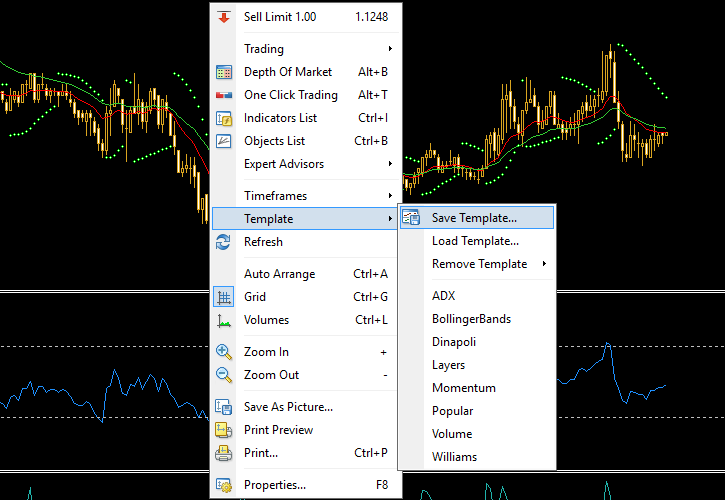Expand the Template submenu arrow
The width and height of the screenshot is (725, 500).
tap(391, 219)
